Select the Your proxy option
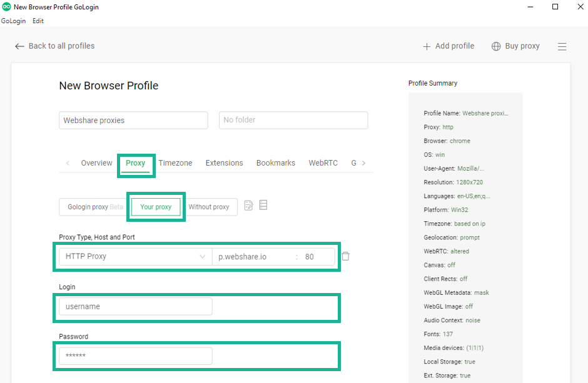588x383 pixels. [x=155, y=206]
